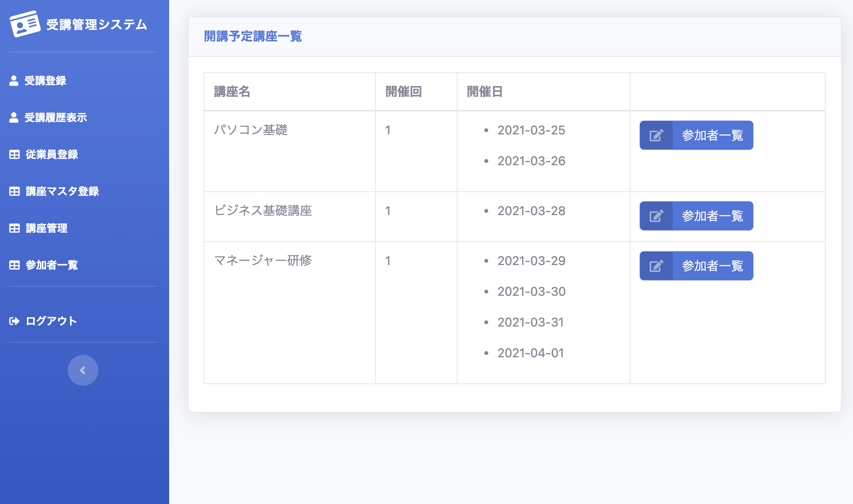853x504 pixels.
Task: Click the edit icon on ビジネス基礎講座 row
Action: point(657,216)
